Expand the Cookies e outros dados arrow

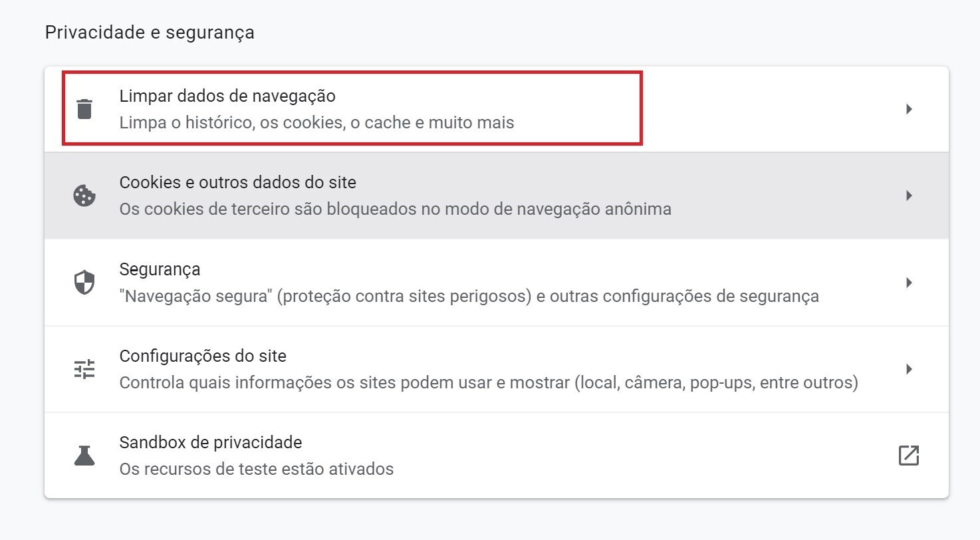(x=908, y=196)
